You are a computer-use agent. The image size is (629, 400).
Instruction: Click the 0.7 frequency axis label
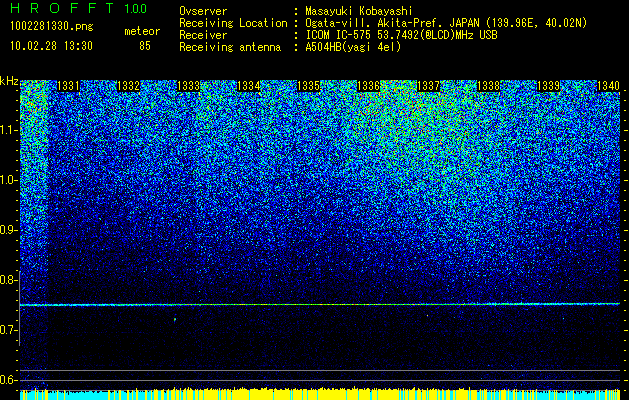(8, 330)
